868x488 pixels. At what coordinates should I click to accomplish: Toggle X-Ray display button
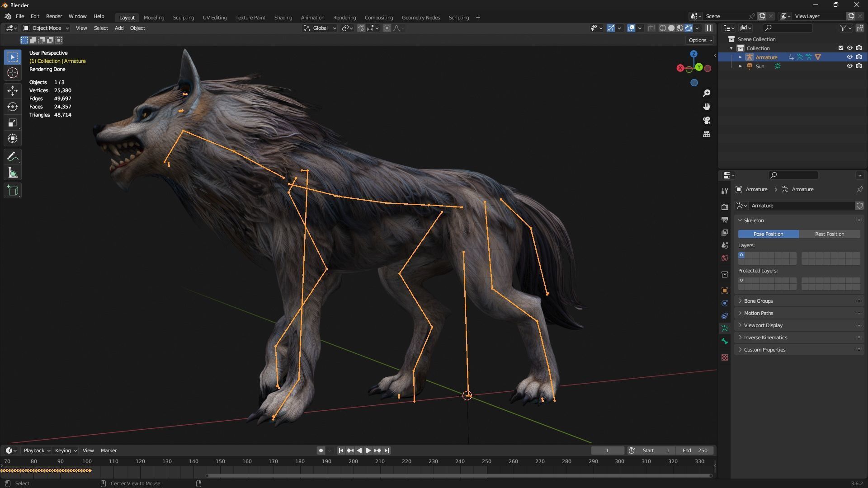tap(651, 28)
